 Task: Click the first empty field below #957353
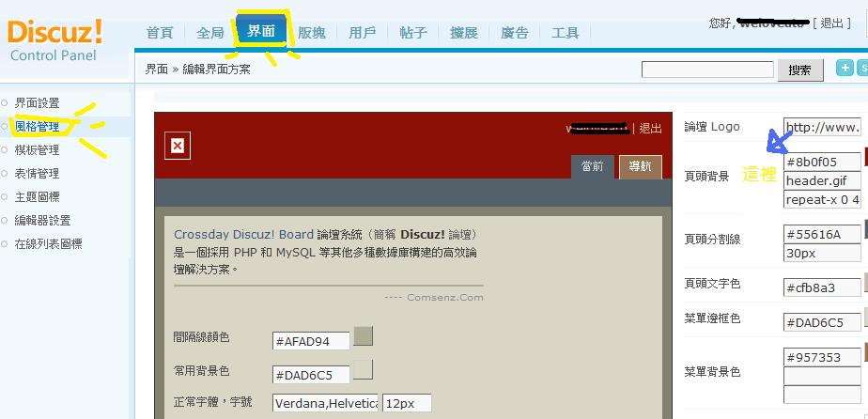[x=823, y=376]
